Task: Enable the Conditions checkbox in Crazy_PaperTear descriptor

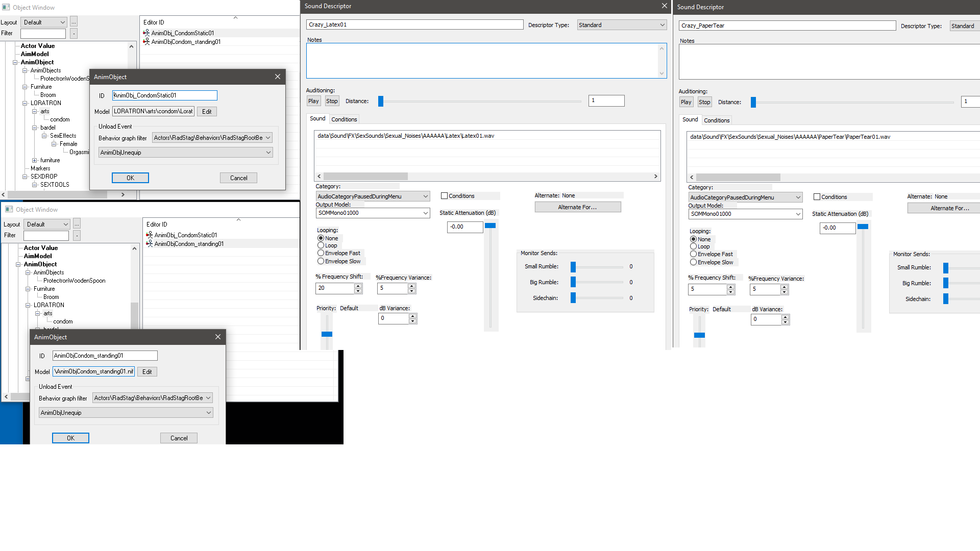Action: click(817, 197)
